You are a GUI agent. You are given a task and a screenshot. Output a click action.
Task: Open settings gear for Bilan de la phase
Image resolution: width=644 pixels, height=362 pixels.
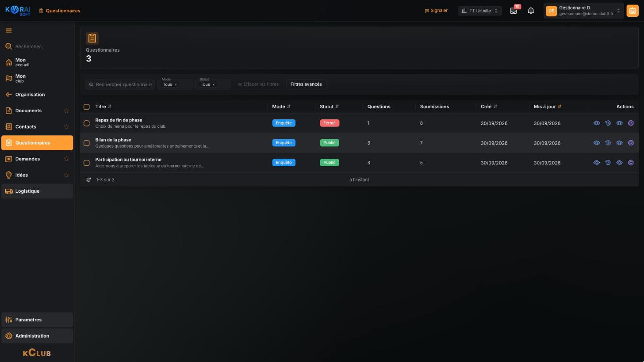click(631, 143)
